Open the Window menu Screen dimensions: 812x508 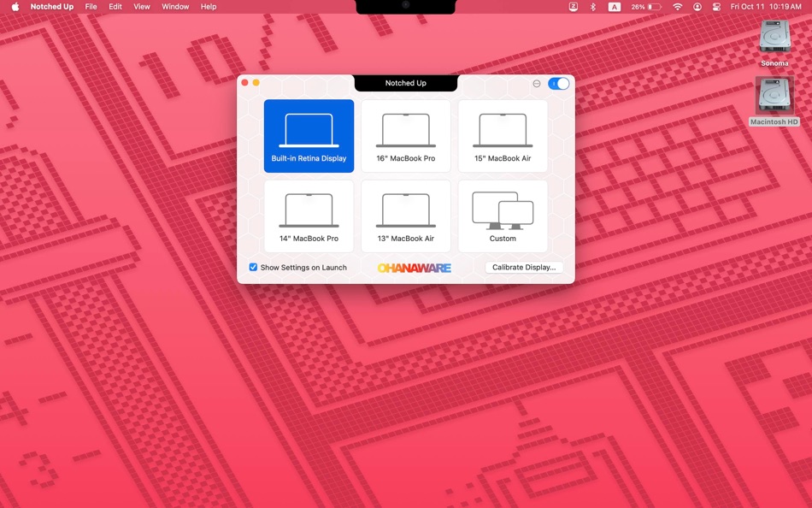click(175, 7)
